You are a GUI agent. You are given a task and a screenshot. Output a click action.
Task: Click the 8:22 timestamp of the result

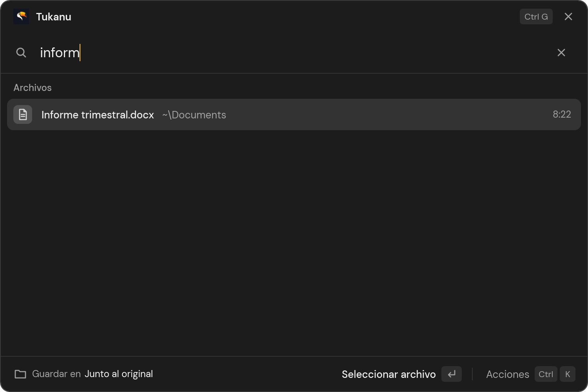click(562, 114)
